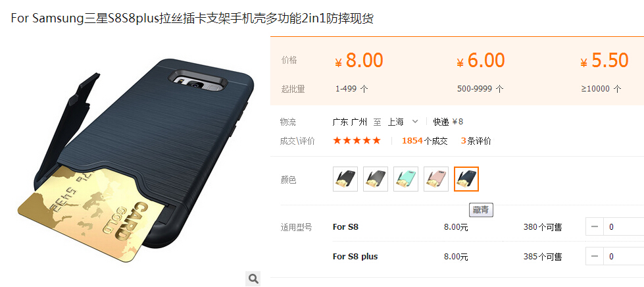Click the selected navy blue (藏青) swatch
The width and height of the screenshot is (644, 287).
point(466,179)
